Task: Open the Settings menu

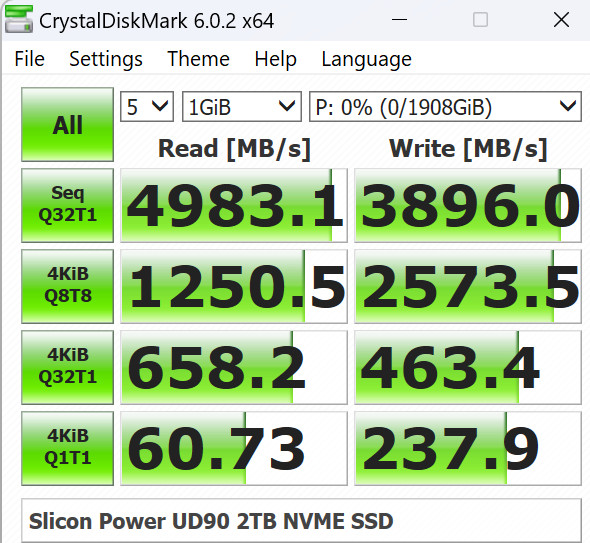Action: coord(106,59)
